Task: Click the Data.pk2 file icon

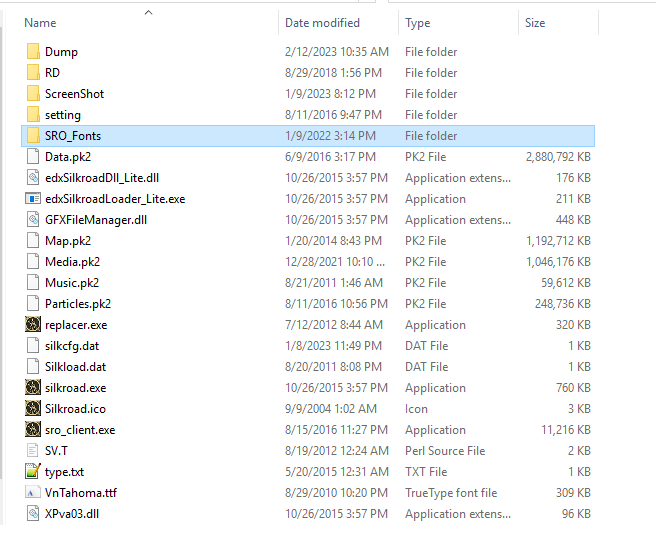Action: coord(33,157)
